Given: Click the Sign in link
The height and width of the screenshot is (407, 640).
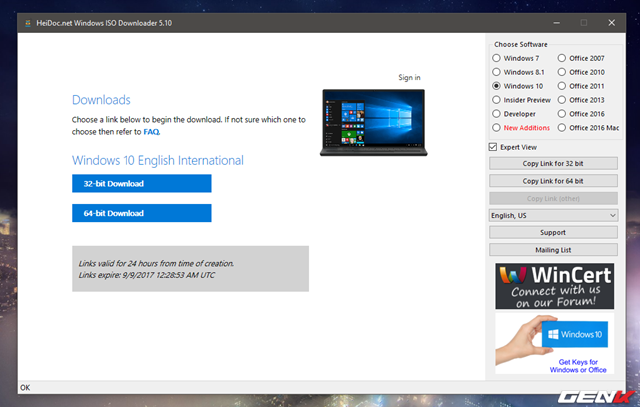Looking at the screenshot, I should tap(409, 77).
